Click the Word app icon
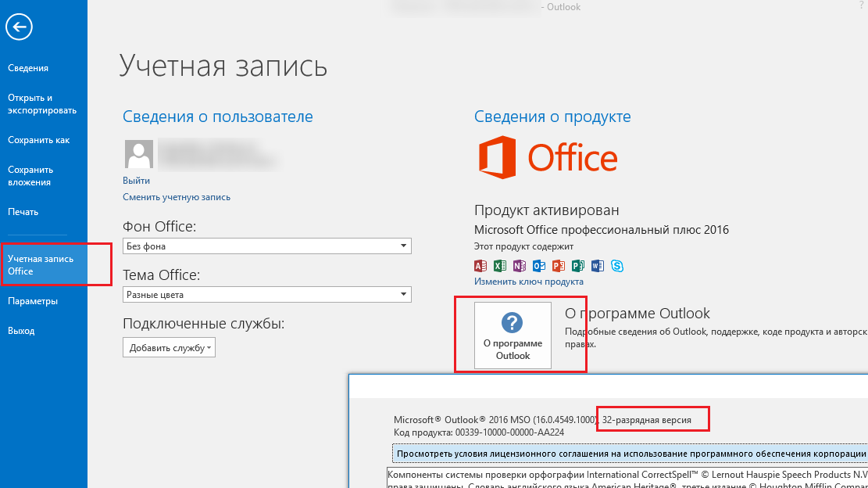This screenshot has width=868, height=488. [598, 266]
